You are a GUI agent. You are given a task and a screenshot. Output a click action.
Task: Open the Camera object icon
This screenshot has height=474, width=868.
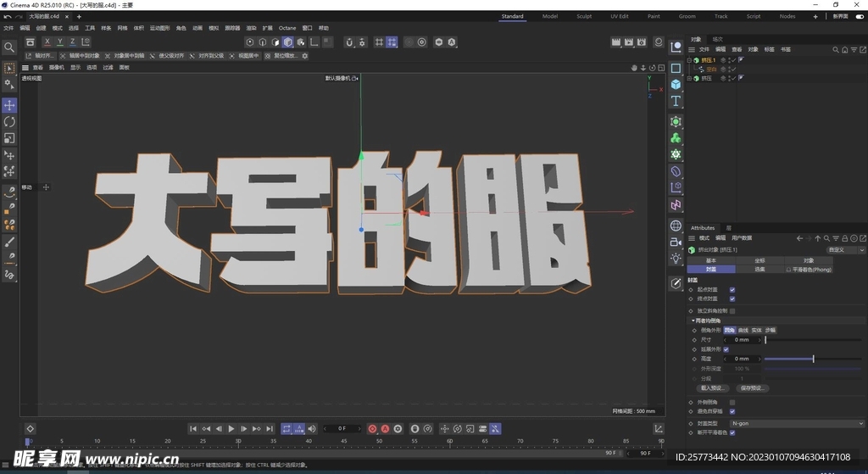coord(676,242)
